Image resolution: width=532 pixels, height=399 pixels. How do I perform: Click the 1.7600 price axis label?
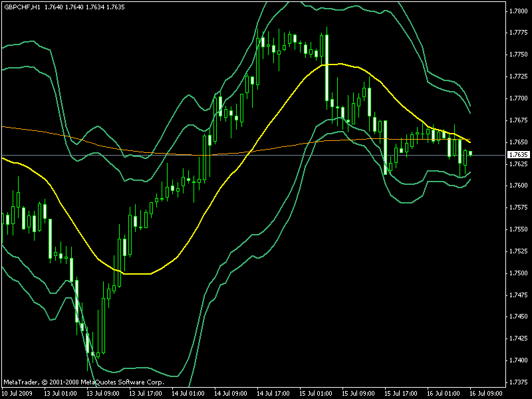[519, 186]
